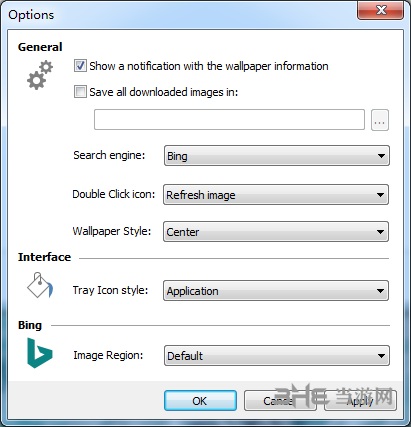Uncheck Show a notification with wallpaper information
Viewport: 411px width, 427px height.
(80, 66)
